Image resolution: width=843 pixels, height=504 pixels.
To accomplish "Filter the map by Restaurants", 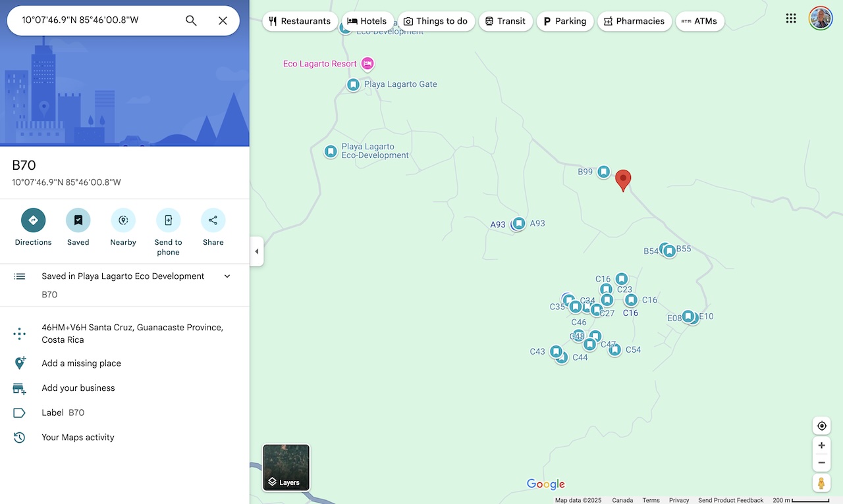I will (300, 21).
